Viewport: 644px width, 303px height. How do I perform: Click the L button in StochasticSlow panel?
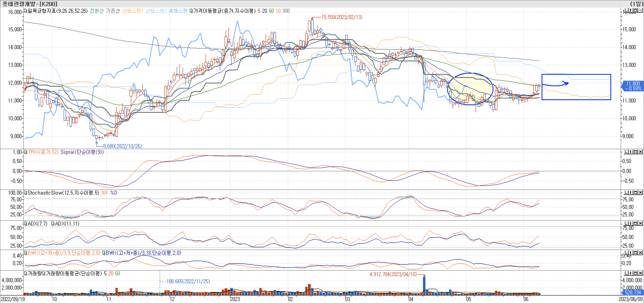[x=626, y=192]
